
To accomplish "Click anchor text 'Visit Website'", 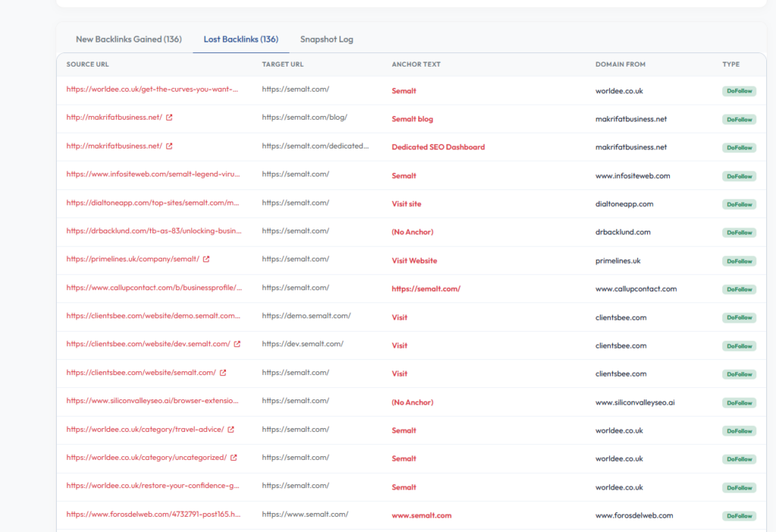I will pos(415,261).
